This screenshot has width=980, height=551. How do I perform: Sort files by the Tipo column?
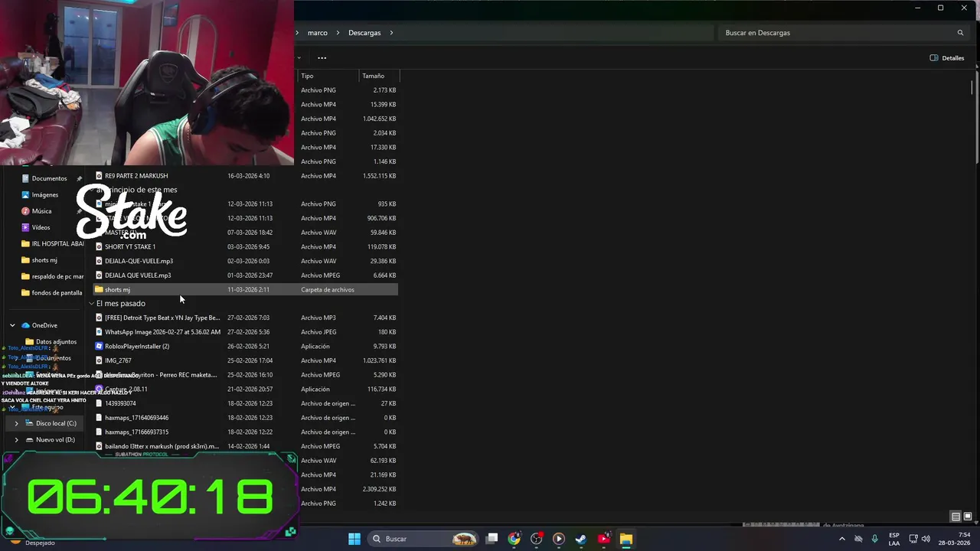click(x=328, y=76)
